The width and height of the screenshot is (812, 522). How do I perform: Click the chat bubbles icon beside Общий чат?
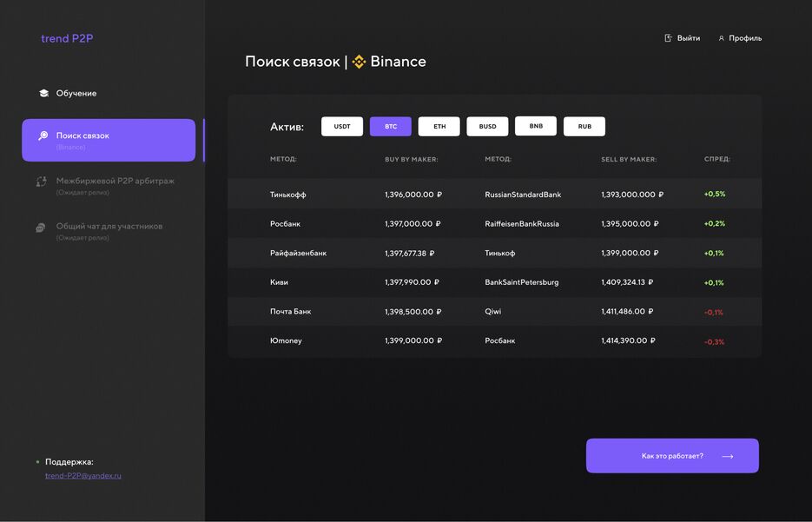41,228
